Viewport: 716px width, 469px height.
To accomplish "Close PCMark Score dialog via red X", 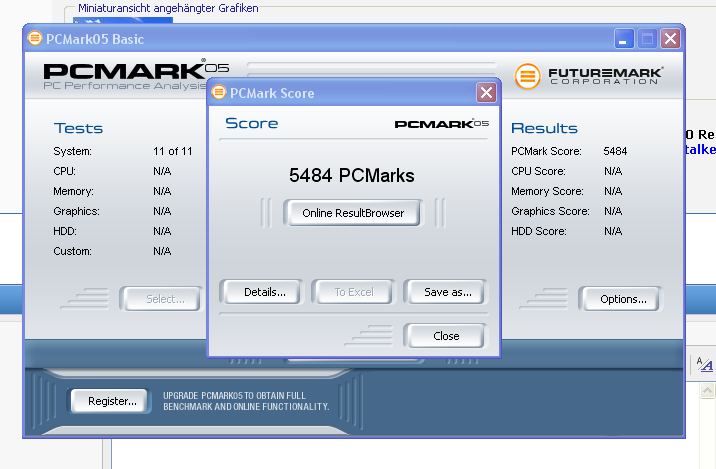I will 486,93.
